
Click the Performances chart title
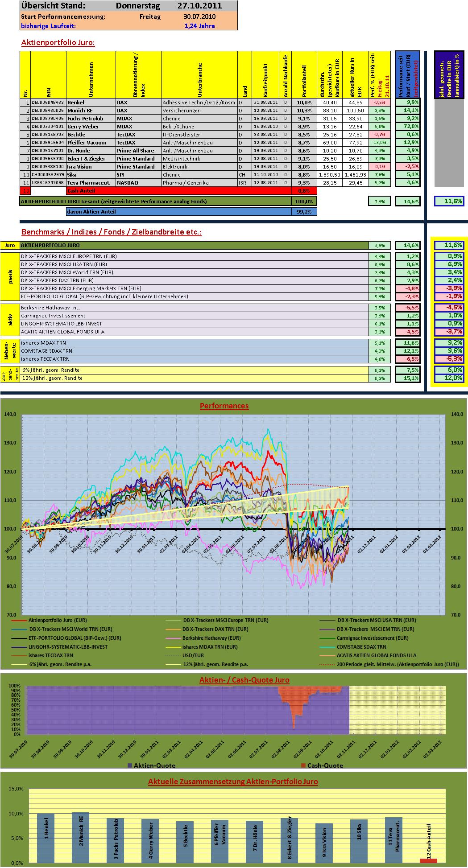pos(224,406)
